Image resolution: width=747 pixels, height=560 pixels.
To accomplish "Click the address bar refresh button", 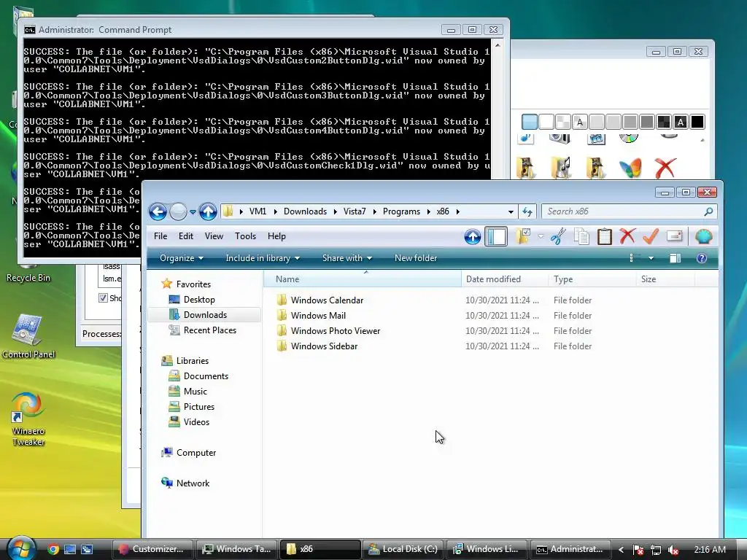I will [x=527, y=211].
